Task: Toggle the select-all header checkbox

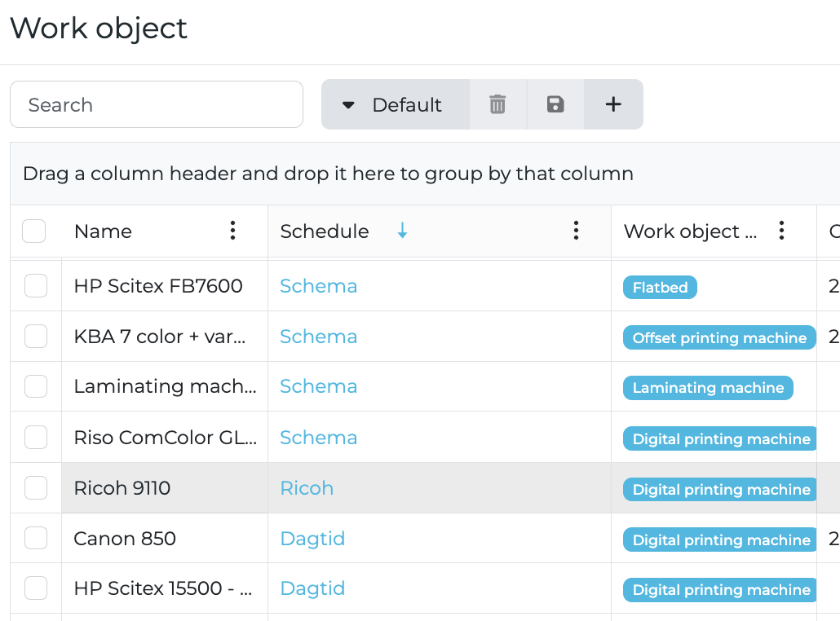Action: (x=34, y=231)
